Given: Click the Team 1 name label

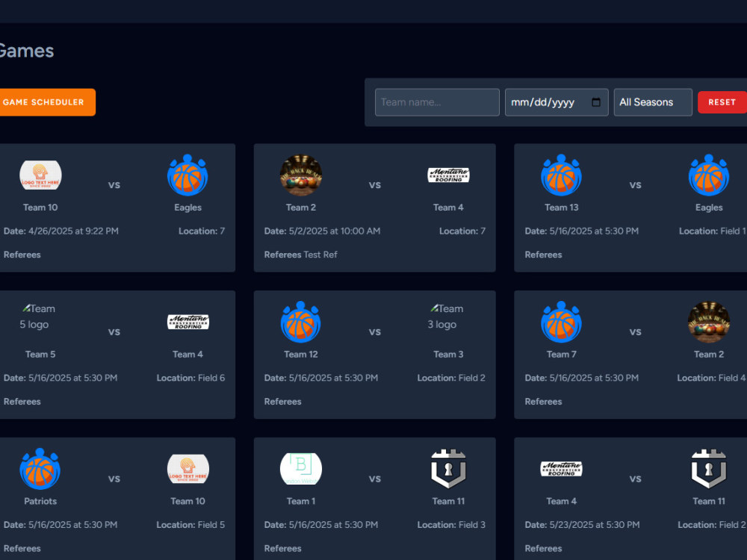Looking at the screenshot, I should tap(300, 501).
